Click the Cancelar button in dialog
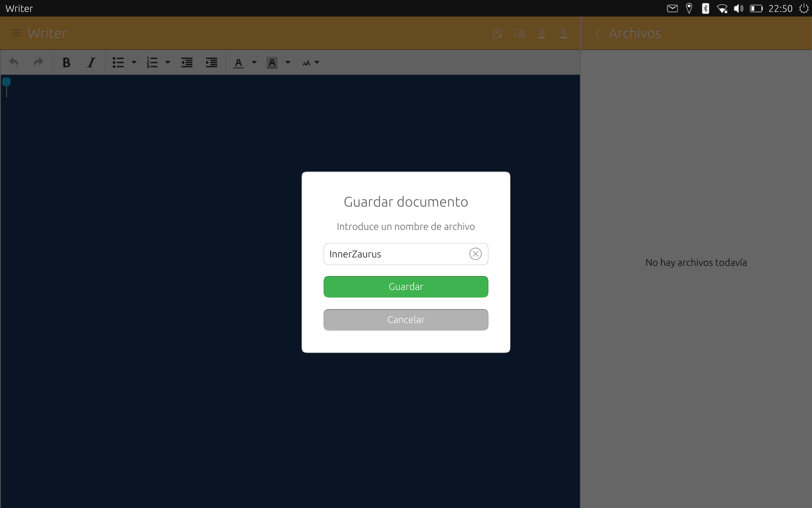Viewport: 812px width, 508px height. pyautogui.click(x=406, y=320)
